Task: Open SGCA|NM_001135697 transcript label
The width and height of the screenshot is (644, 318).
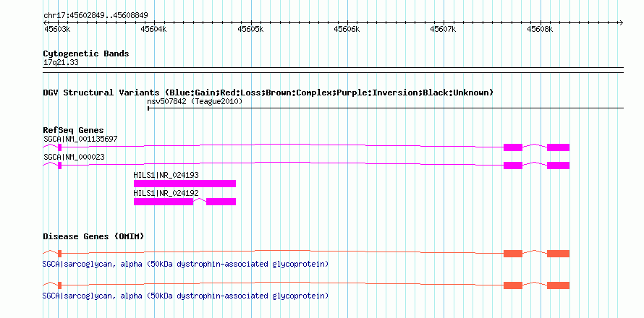Action: pos(80,139)
